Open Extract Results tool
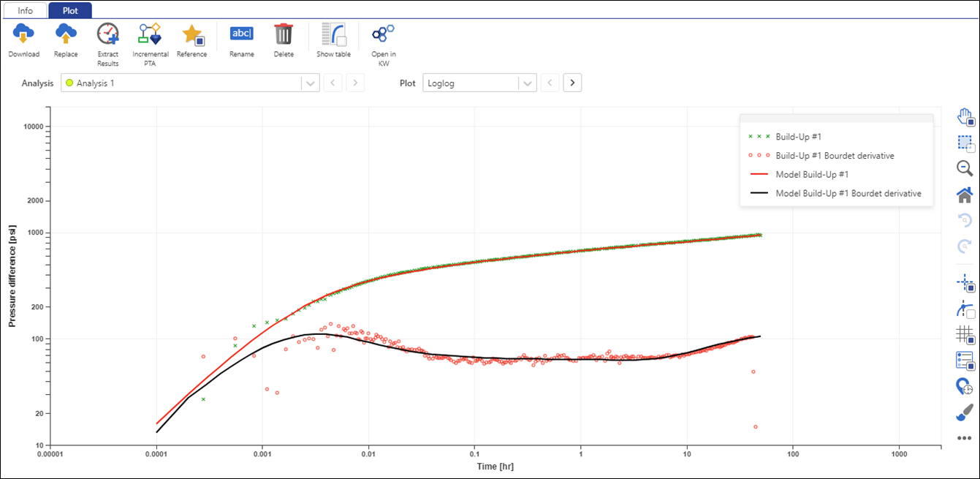This screenshot has height=479, width=980. (107, 34)
